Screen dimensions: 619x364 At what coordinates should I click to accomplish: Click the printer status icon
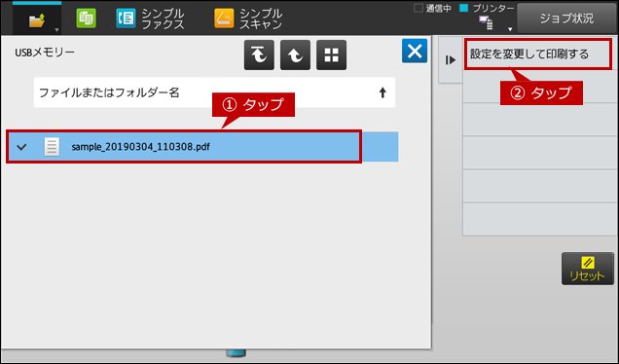click(x=486, y=22)
